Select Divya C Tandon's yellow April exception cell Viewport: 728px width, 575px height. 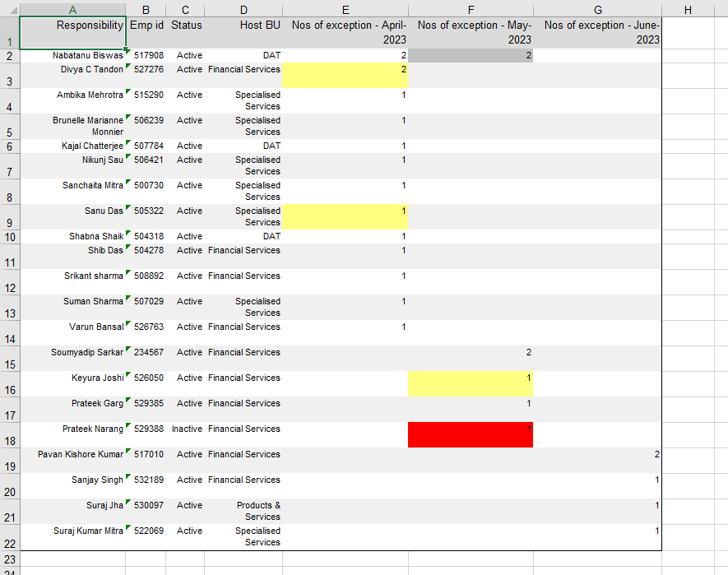(345, 76)
